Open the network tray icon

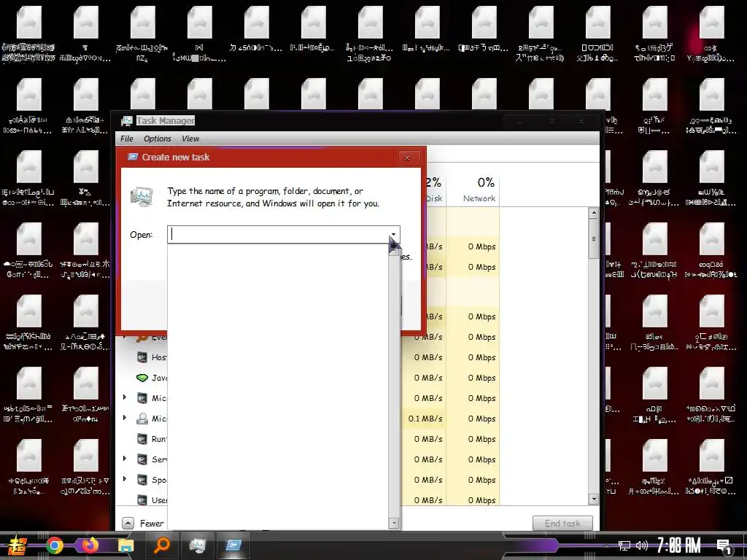624,546
